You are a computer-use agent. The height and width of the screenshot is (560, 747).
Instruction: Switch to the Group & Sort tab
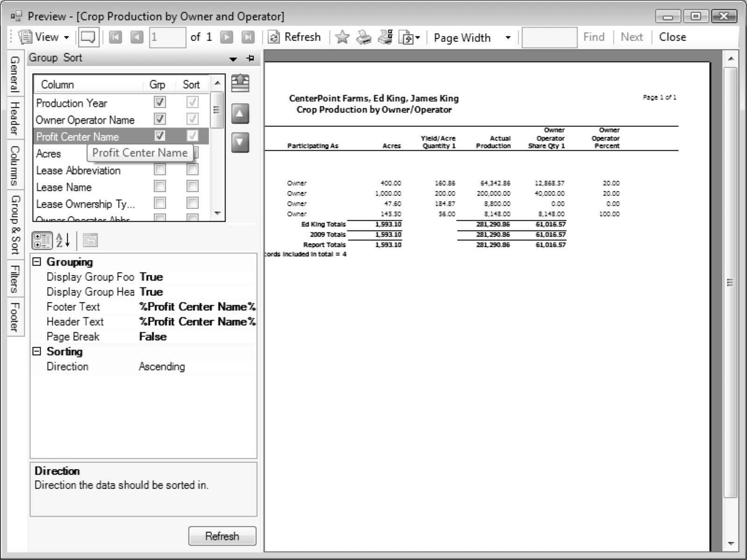[x=15, y=224]
